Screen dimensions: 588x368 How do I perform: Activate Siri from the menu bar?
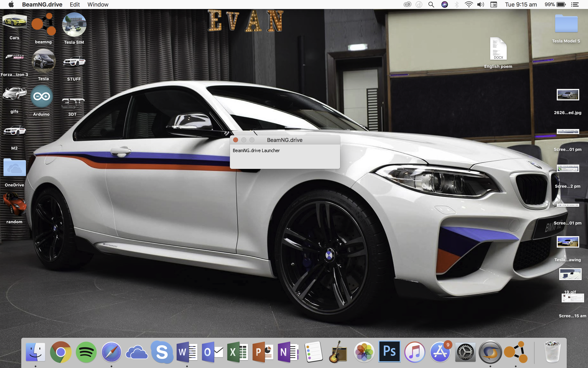(x=445, y=4)
